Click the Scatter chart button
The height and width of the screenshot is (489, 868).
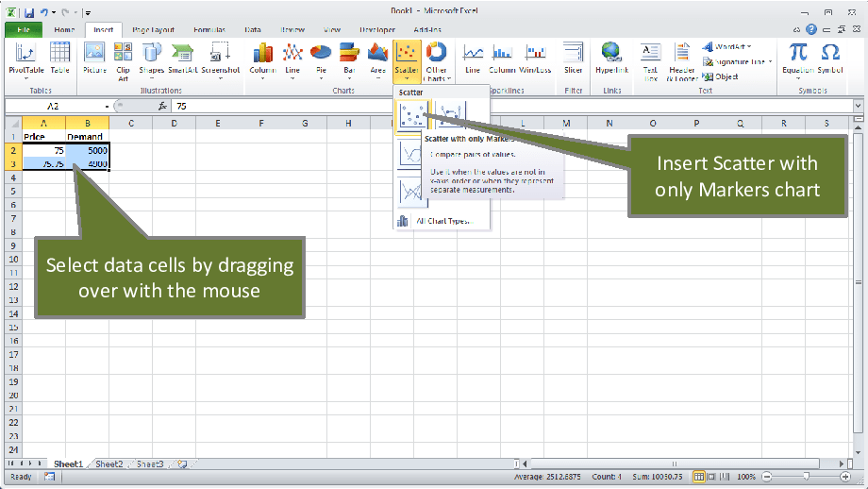(407, 61)
